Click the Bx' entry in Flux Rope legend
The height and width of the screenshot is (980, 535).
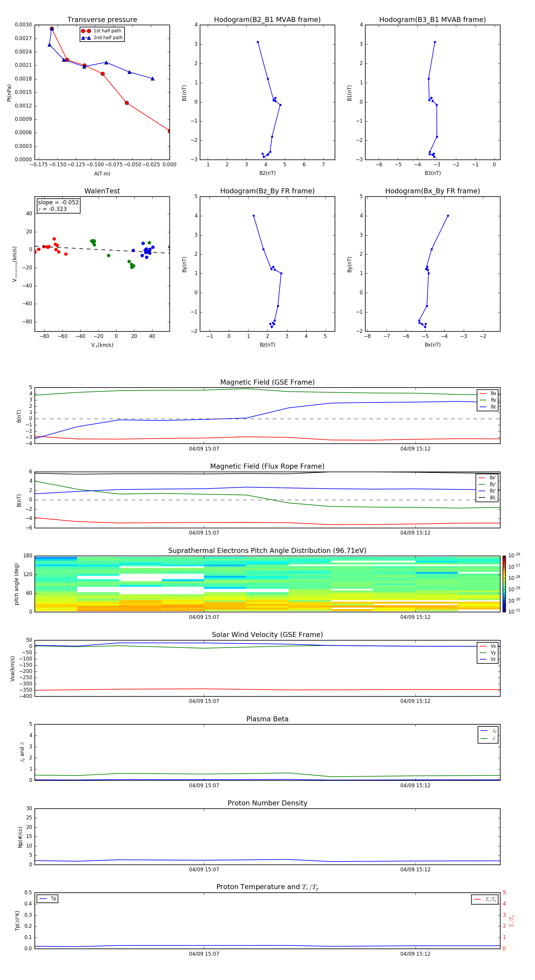pyautogui.click(x=487, y=478)
